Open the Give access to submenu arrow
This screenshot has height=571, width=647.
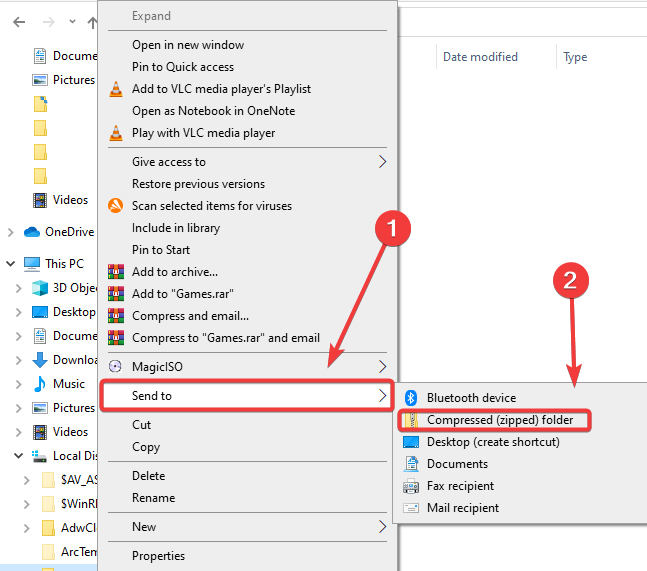383,162
